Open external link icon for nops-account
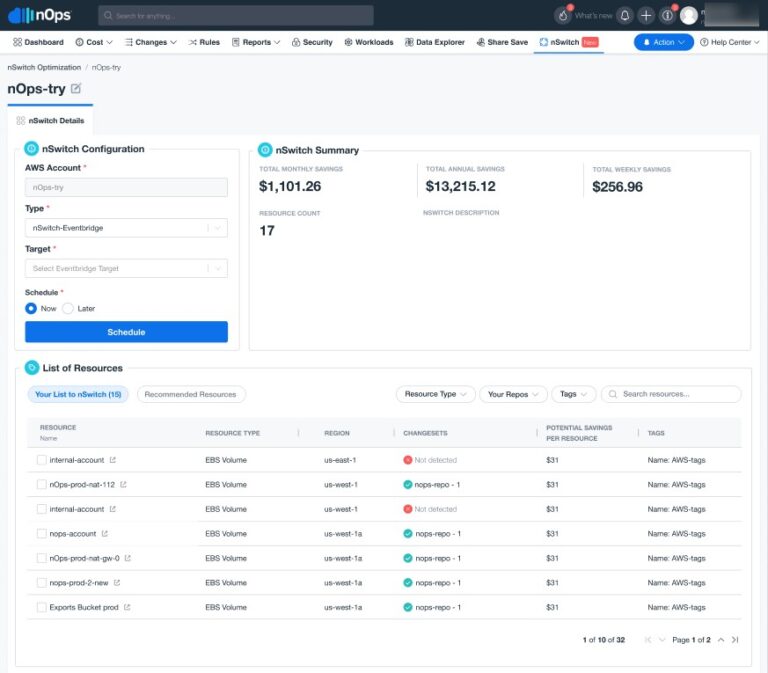 point(105,534)
